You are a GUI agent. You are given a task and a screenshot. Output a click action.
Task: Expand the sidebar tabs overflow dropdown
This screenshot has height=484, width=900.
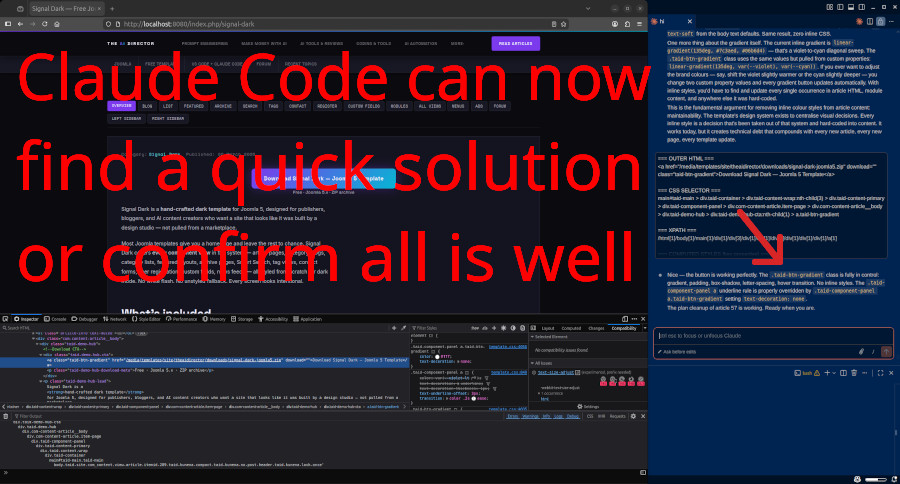click(645, 328)
